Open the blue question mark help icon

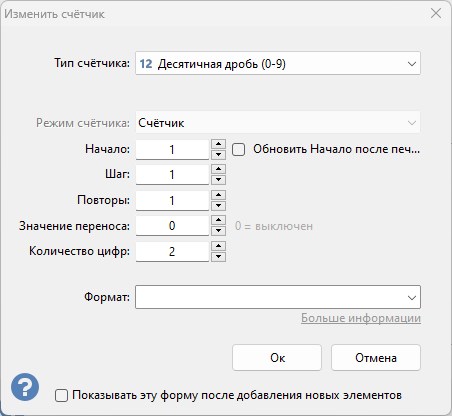[x=25, y=387]
